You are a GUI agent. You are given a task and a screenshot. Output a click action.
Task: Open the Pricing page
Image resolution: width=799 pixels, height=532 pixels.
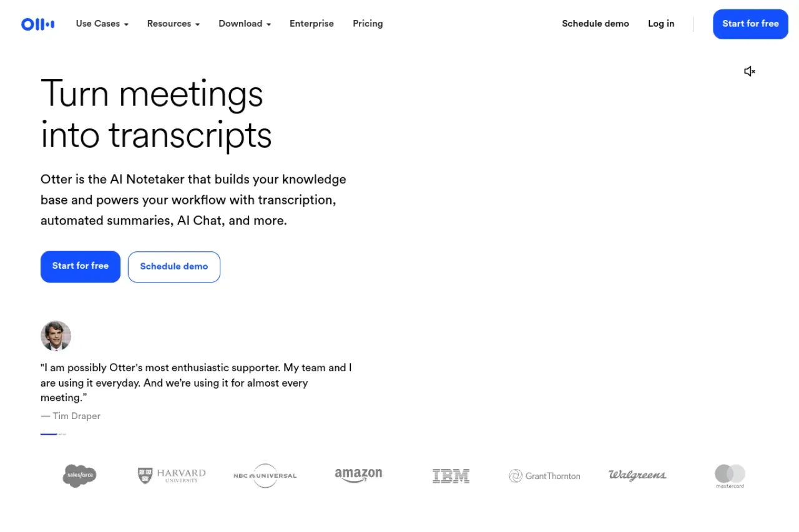[x=368, y=24]
